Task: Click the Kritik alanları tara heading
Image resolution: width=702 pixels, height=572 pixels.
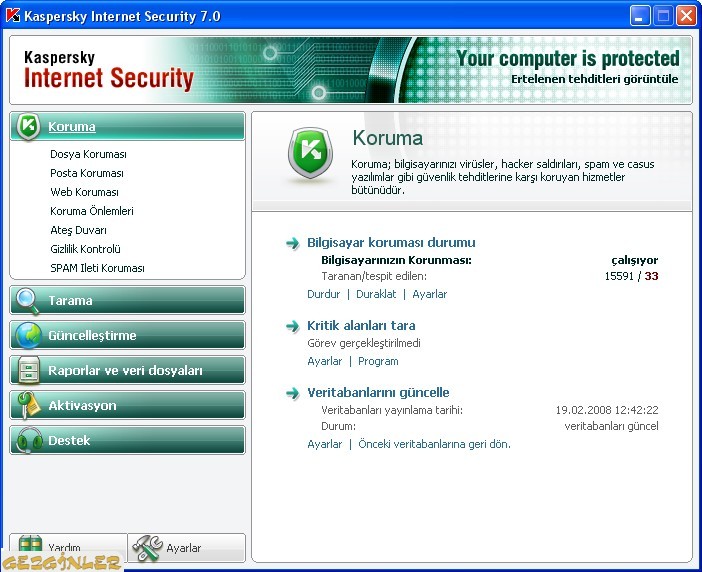Action: point(361,325)
